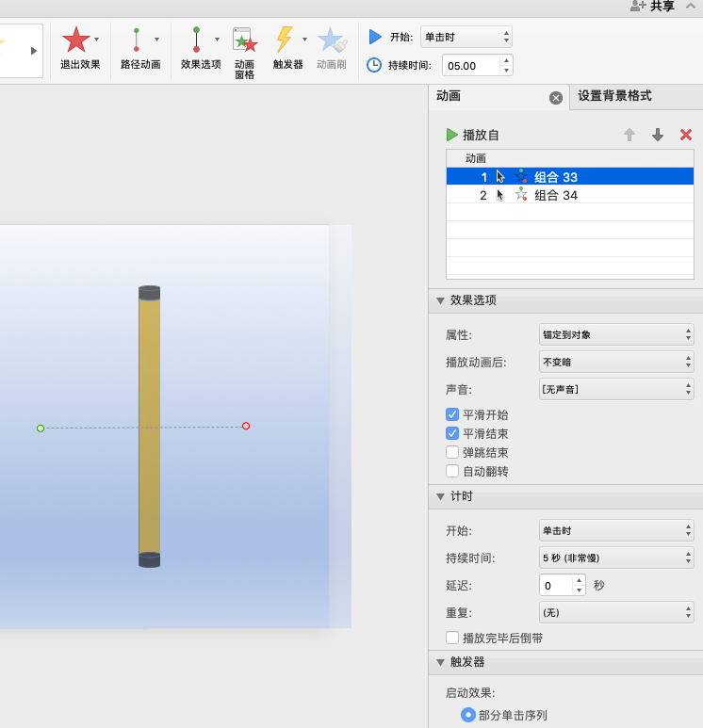This screenshot has height=728, width=703.
Task: Click the Delay stepper arrows
Action: (579, 586)
